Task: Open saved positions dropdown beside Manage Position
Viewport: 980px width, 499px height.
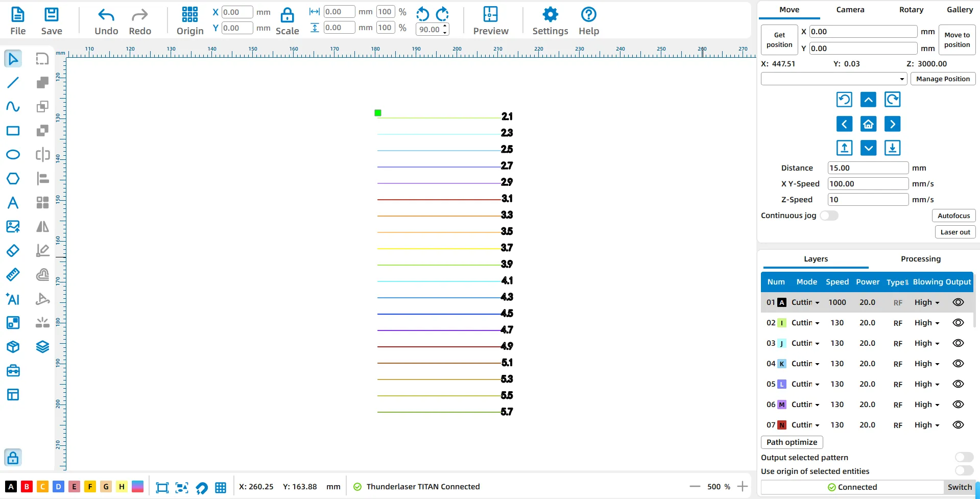Action: tap(833, 79)
